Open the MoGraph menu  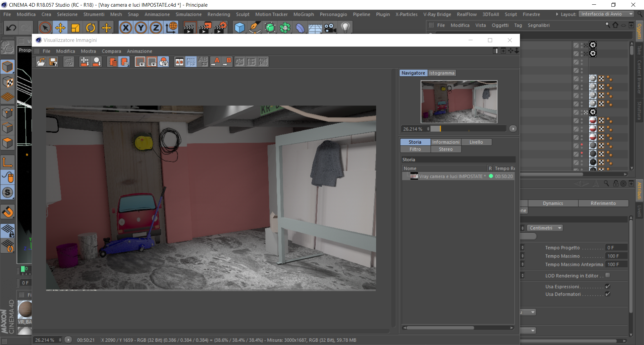304,14
